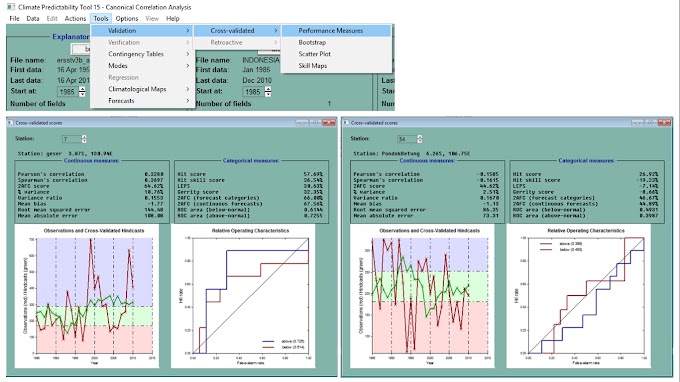Screen dimensions: 680x382
Task: Click the explanatory Start at 1985 field
Action: 67,92
